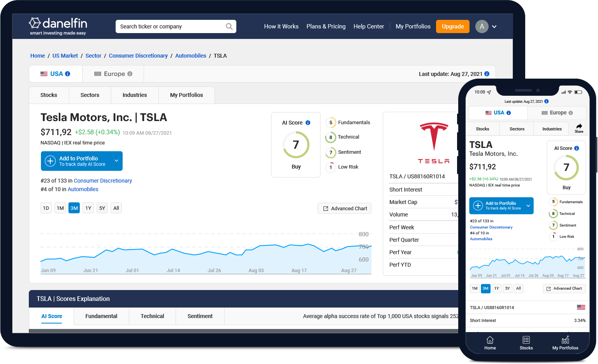Image resolution: width=598 pixels, height=364 pixels.
Task: Select the 3M chart range on desktop
Action: coord(74,208)
